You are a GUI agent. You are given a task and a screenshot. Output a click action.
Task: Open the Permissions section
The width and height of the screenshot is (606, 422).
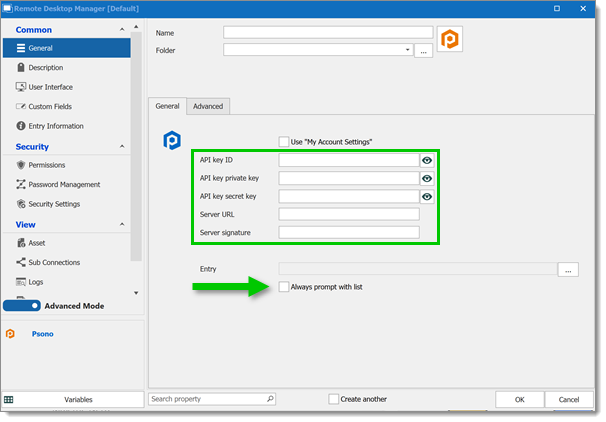tap(46, 165)
